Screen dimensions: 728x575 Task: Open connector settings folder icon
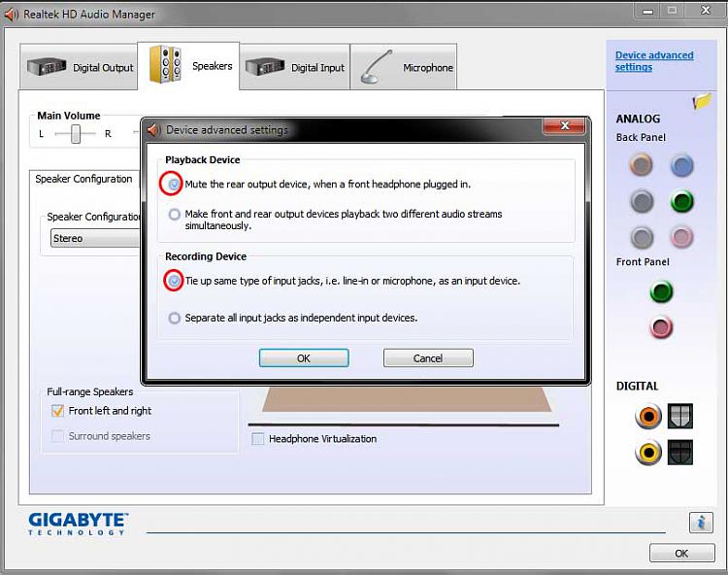click(702, 100)
